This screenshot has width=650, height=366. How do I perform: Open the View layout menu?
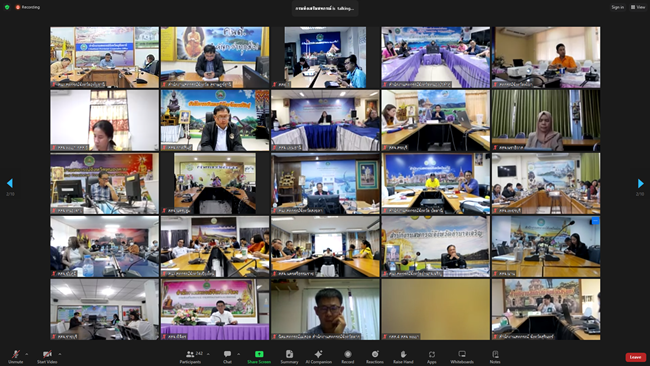638,7
